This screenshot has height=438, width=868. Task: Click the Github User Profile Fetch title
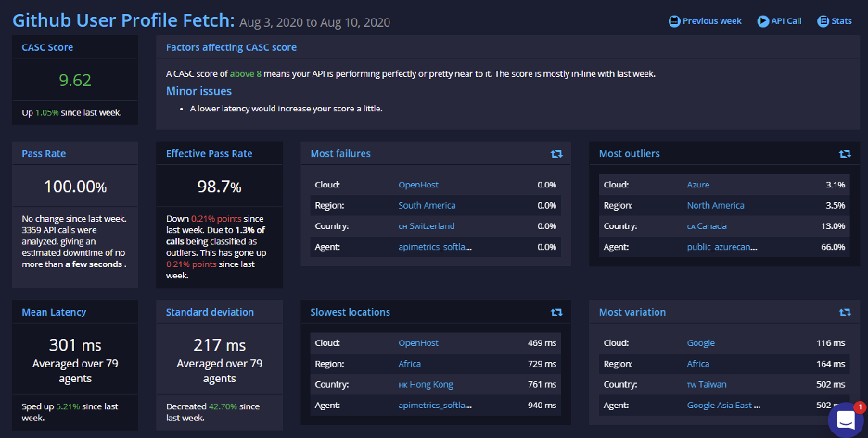123,20
